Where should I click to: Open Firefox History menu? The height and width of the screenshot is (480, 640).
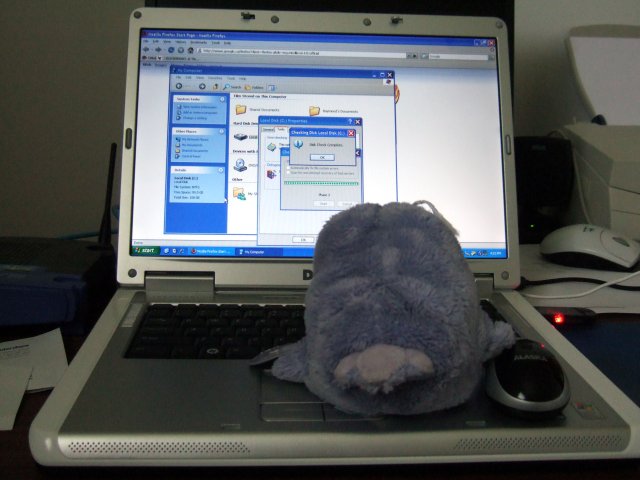coord(180,42)
